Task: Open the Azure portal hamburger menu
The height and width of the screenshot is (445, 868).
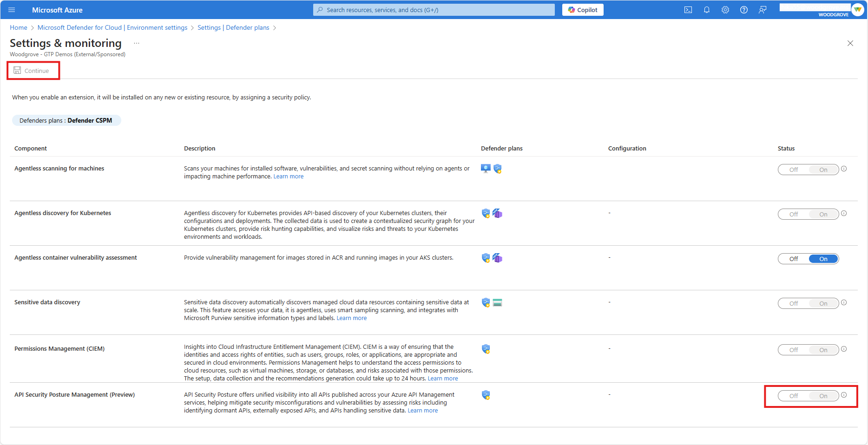Action: pos(12,10)
